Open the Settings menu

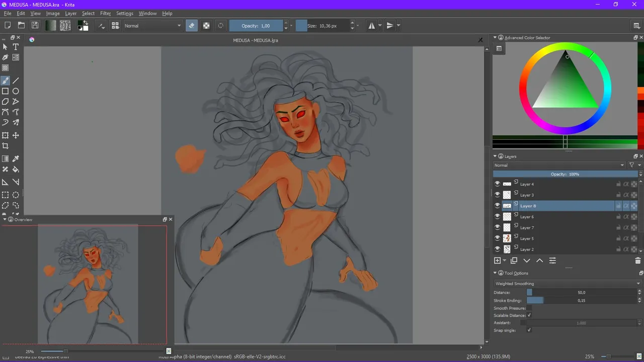125,14
